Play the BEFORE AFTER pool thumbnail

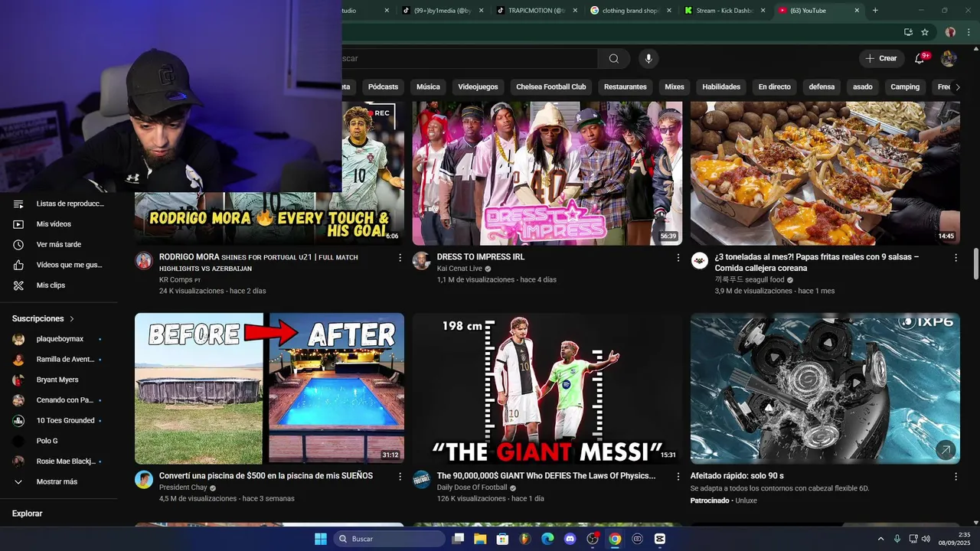pos(269,388)
